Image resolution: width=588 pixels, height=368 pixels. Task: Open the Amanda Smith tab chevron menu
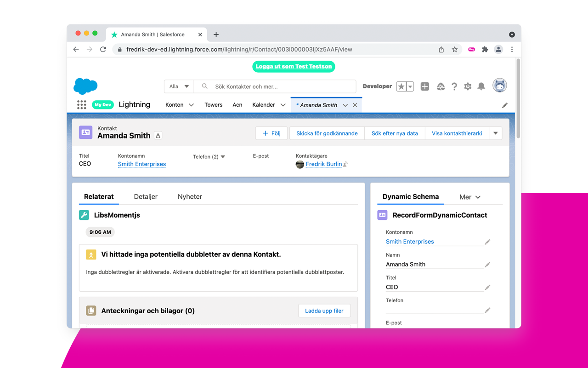(345, 105)
